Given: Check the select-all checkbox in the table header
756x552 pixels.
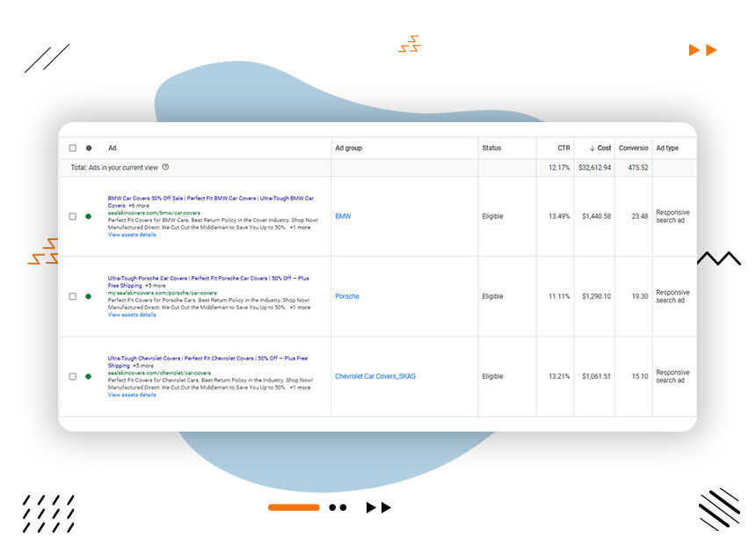Looking at the screenshot, I should point(72,148).
